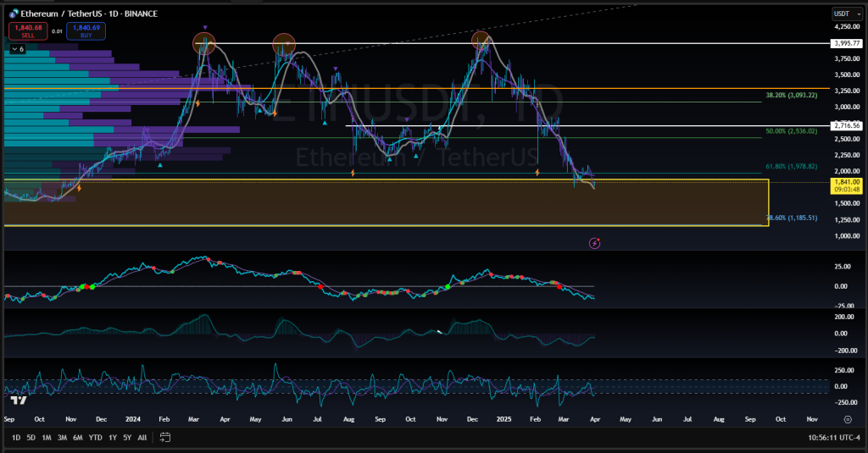Click the 2025 label on time axis

pyautogui.click(x=504, y=419)
